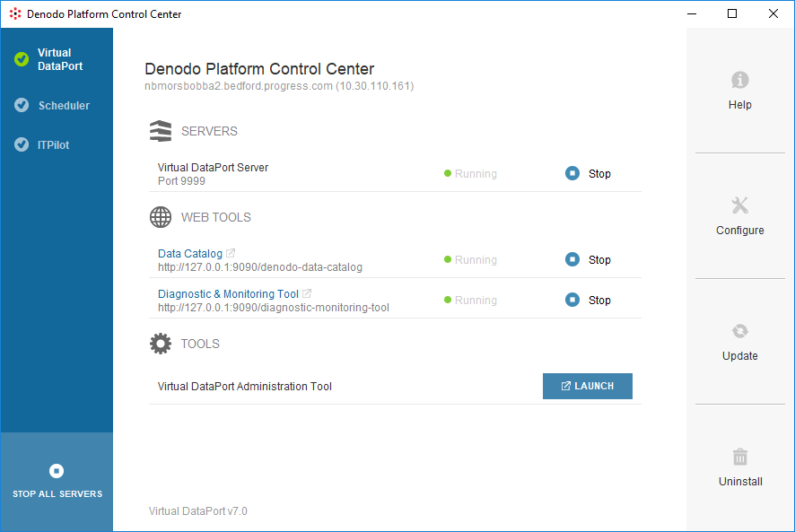This screenshot has height=532, width=795.
Task: Click the Web Tools globe icon
Action: (161, 217)
